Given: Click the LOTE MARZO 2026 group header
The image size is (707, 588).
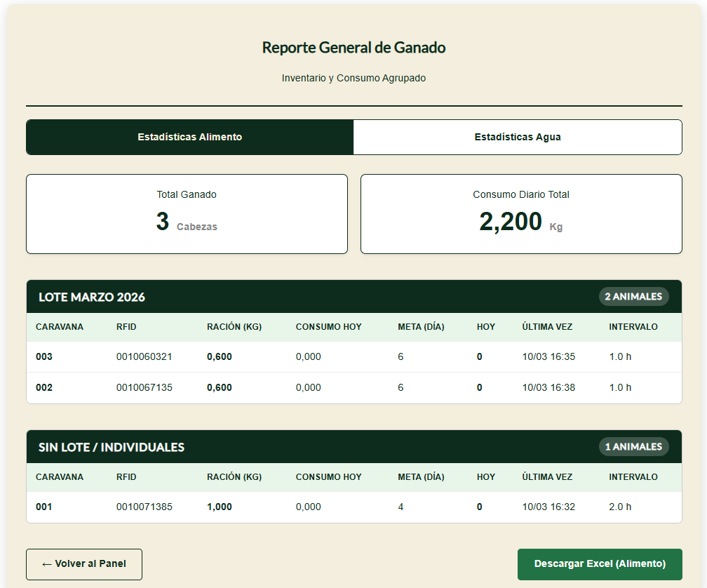Looking at the screenshot, I should (92, 297).
